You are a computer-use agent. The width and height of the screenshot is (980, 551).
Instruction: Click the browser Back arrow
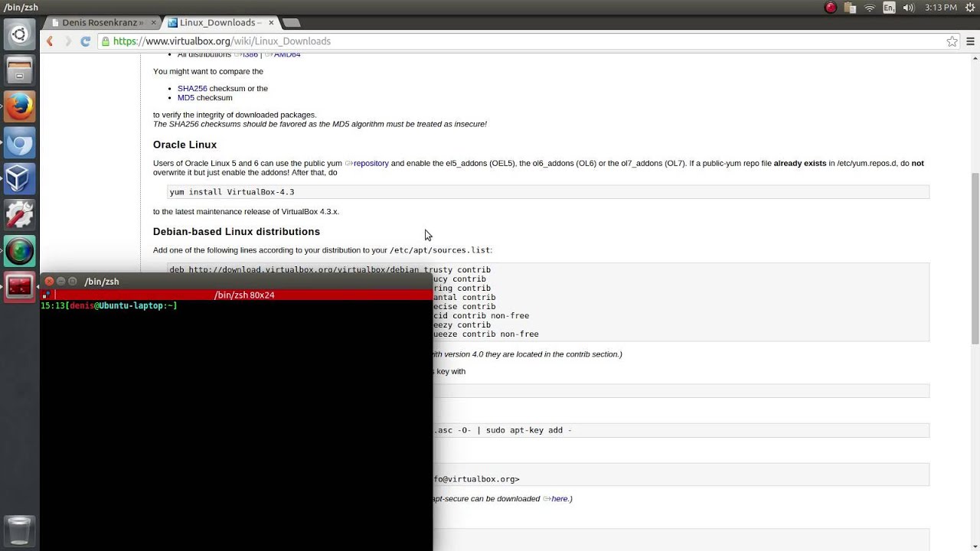[50, 41]
